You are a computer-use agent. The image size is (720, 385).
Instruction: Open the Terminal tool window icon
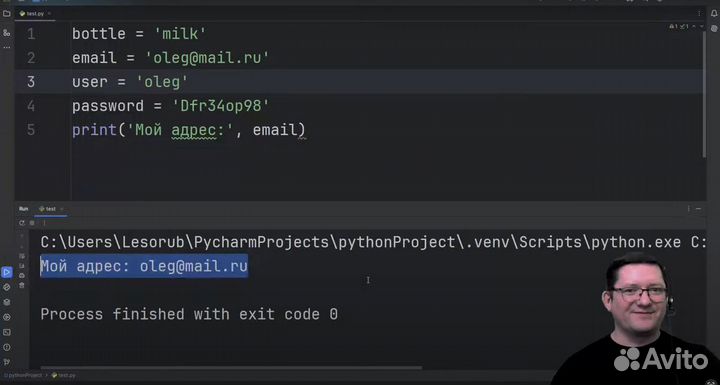[6, 332]
